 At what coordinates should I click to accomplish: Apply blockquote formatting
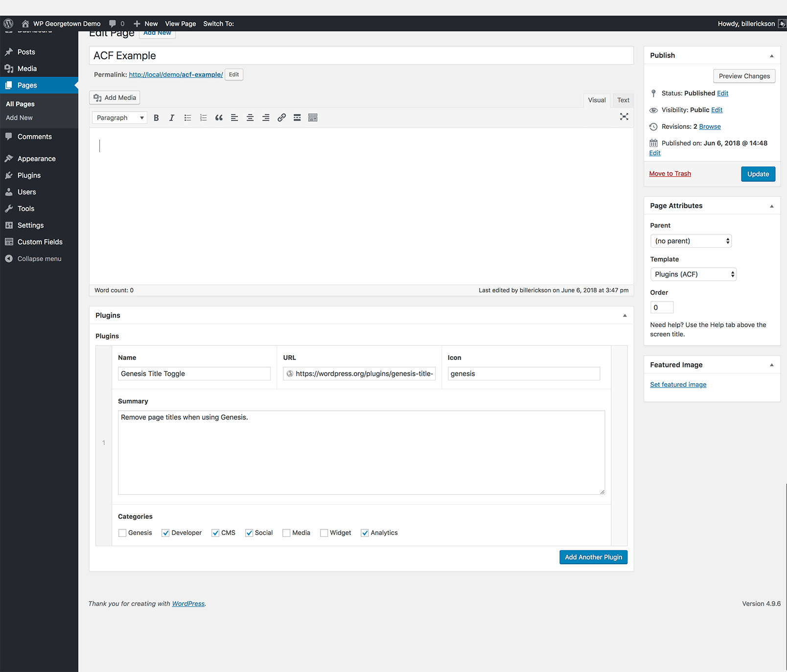click(219, 117)
